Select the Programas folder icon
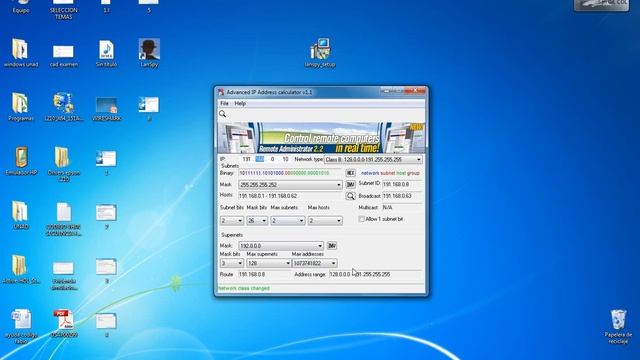Screen dimensions: 640x360 [x=21, y=107]
